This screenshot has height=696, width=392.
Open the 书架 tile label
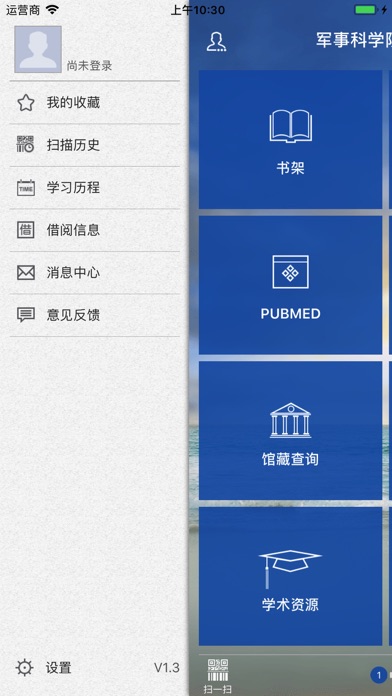pos(290,168)
